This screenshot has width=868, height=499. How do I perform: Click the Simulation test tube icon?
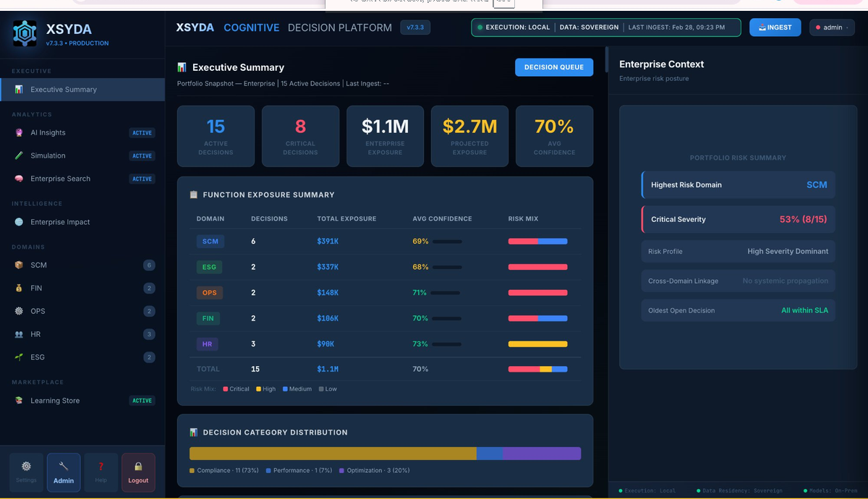click(20, 156)
